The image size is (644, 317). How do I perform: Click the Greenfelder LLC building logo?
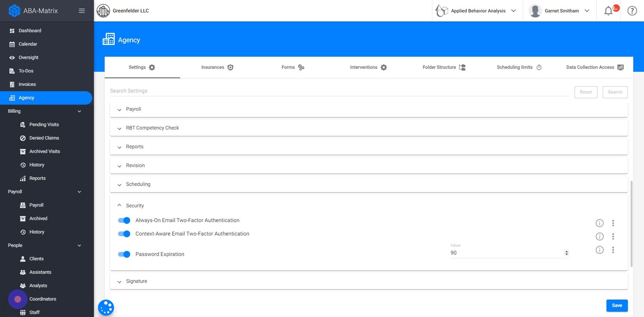click(103, 11)
